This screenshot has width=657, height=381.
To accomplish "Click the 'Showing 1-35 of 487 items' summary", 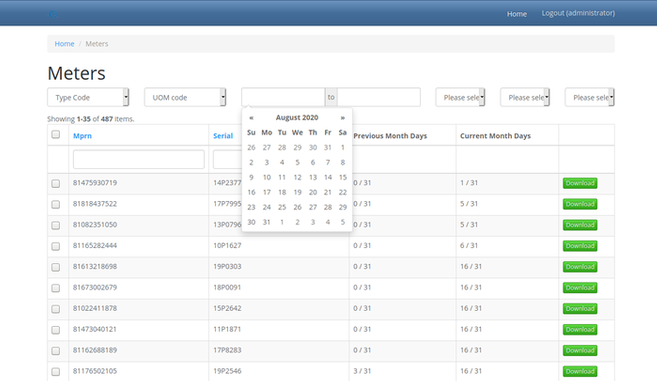I will 91,119.
